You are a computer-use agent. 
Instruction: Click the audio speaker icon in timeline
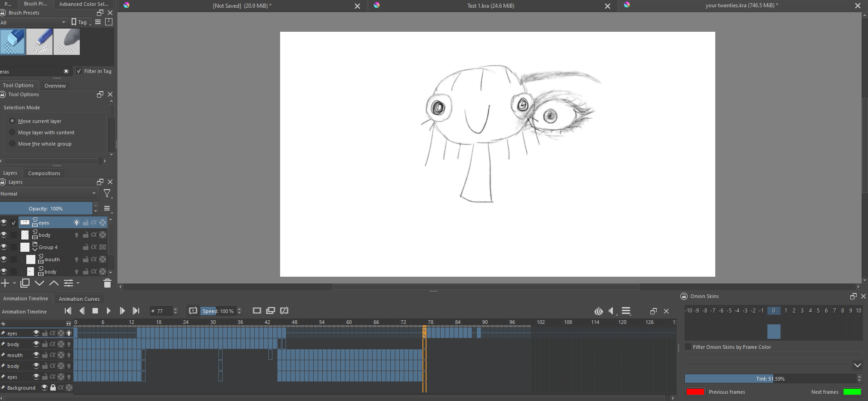(611, 311)
